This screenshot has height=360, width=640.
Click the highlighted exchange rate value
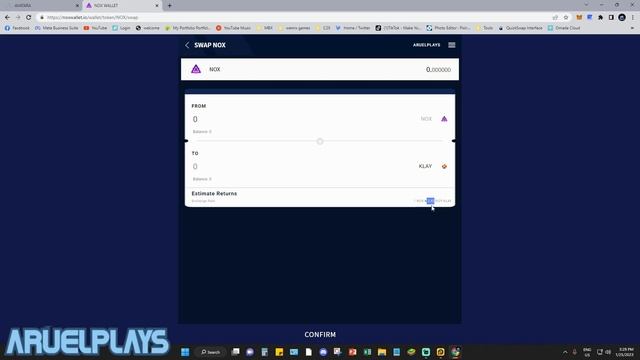tap(430, 201)
